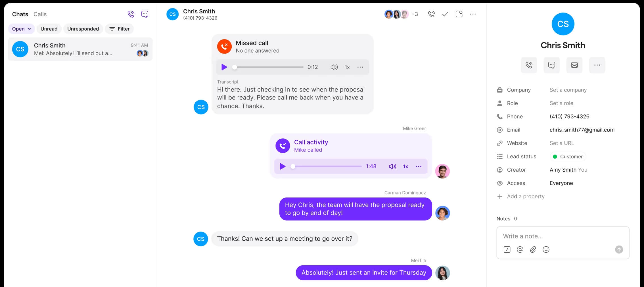This screenshot has width=644, height=287.
Task: Expand the Open status dropdown
Action: (21, 29)
